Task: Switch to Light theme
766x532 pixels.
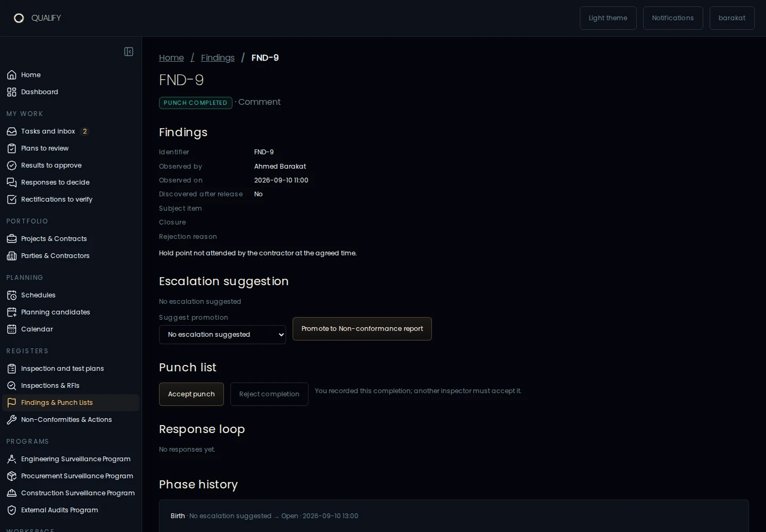Action: click(608, 18)
